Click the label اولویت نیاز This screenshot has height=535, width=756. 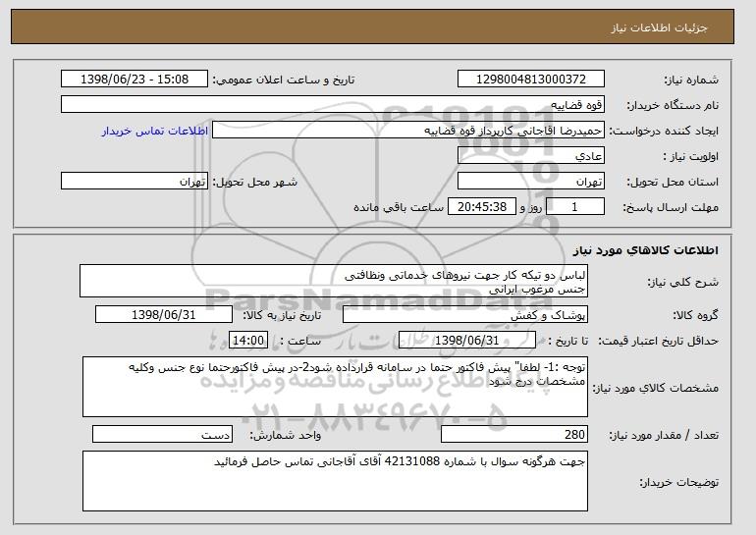[x=691, y=157]
